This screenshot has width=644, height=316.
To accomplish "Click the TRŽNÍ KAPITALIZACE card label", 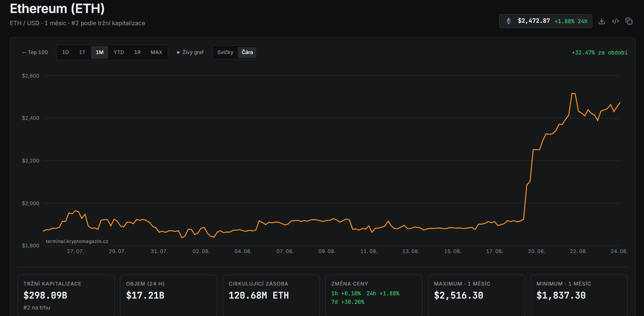I will [52, 284].
